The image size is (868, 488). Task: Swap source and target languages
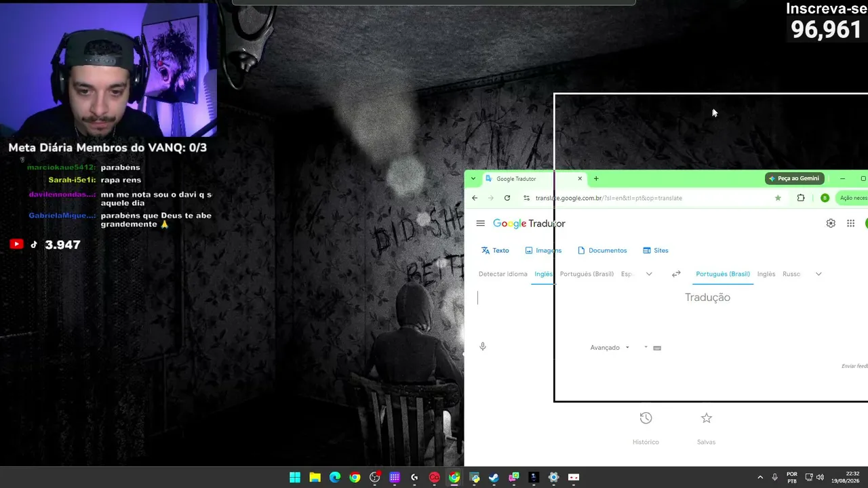tap(676, 274)
